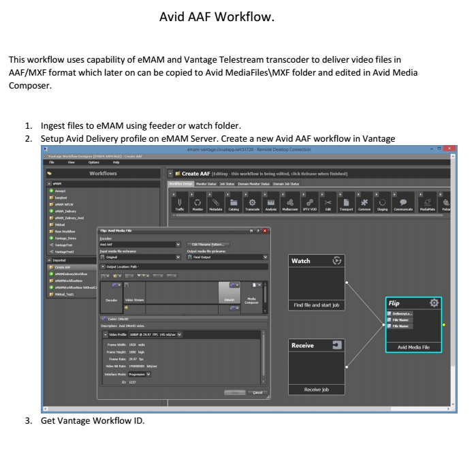Click the audio speaker icon in stream row
The width and height of the screenshot is (476, 470).
tap(126, 308)
